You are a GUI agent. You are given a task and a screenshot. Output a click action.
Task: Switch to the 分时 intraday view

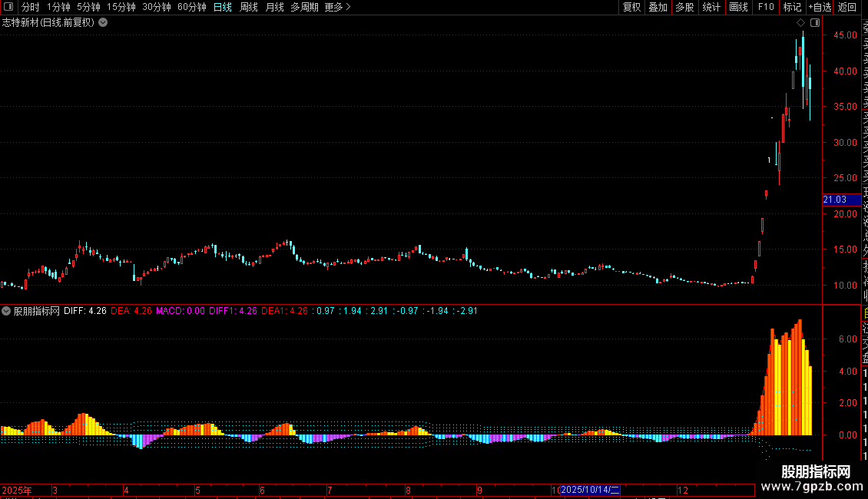tap(30, 7)
